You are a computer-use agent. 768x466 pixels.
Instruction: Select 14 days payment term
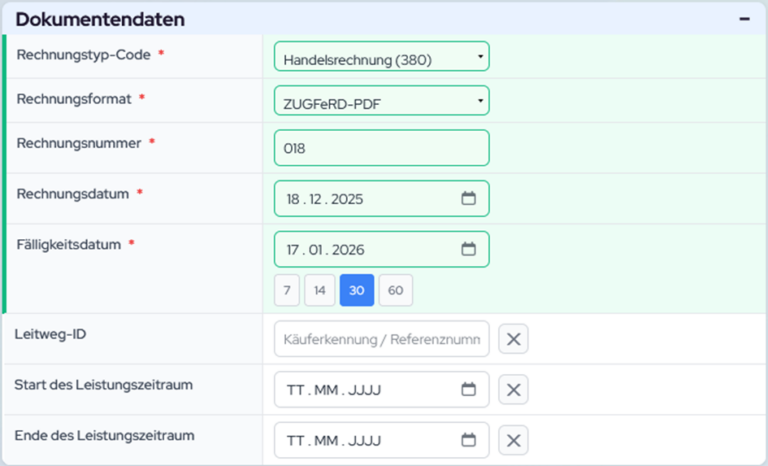coord(319,291)
